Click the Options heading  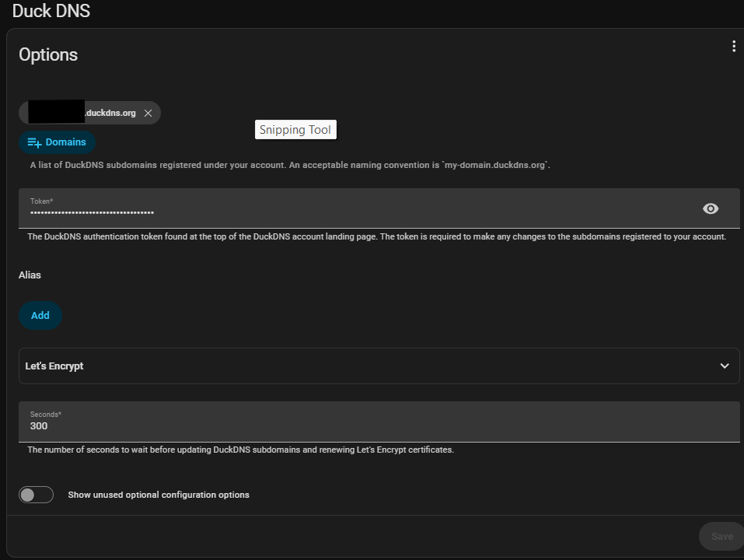click(48, 54)
